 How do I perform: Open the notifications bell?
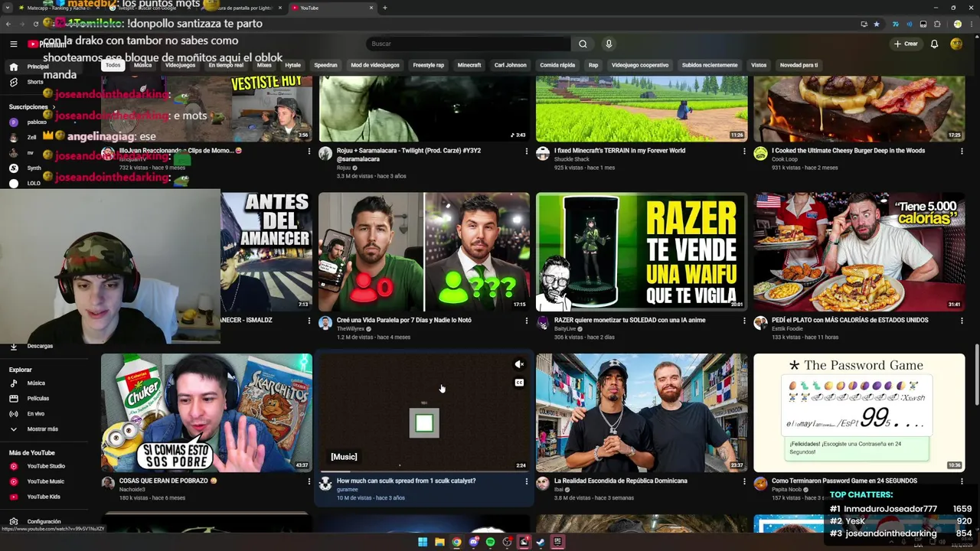pos(934,44)
